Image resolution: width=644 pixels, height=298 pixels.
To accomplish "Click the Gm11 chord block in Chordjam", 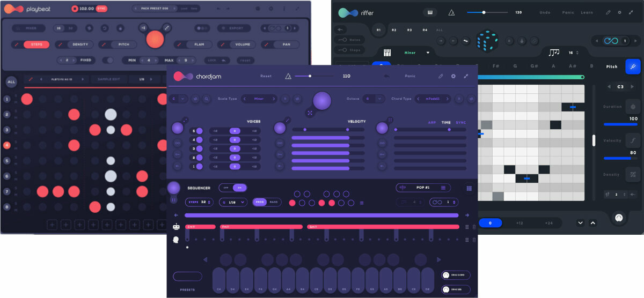I will (383, 227).
